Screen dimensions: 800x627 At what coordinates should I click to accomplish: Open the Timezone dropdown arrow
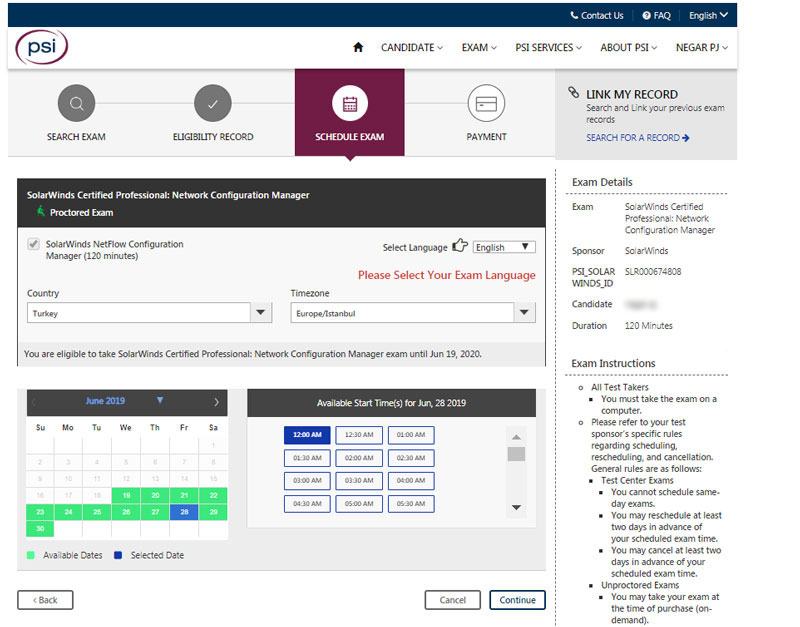click(524, 312)
